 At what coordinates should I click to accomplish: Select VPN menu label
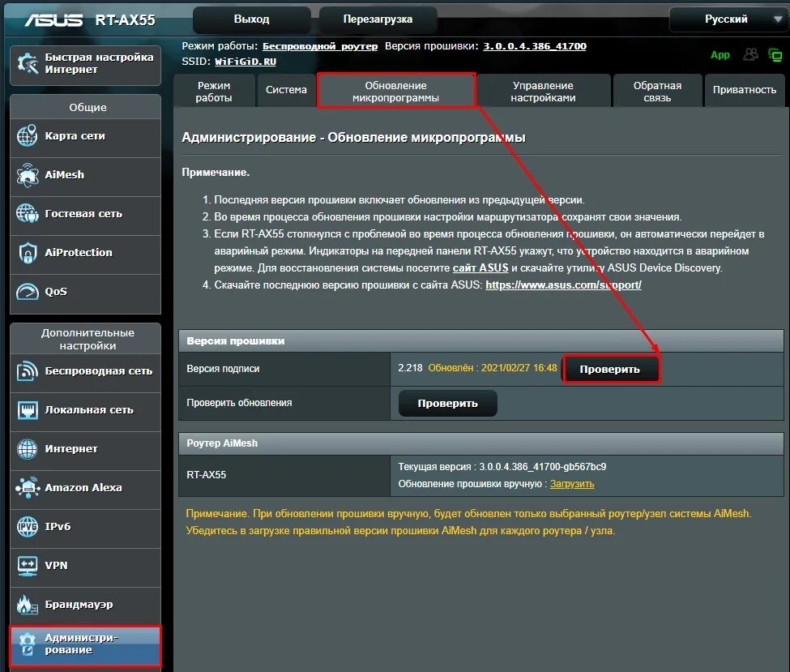pos(57,566)
